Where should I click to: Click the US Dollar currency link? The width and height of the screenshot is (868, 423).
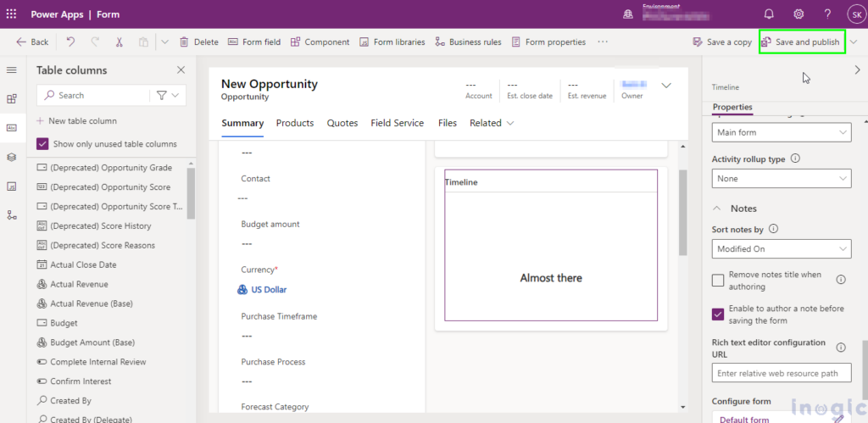(x=269, y=290)
